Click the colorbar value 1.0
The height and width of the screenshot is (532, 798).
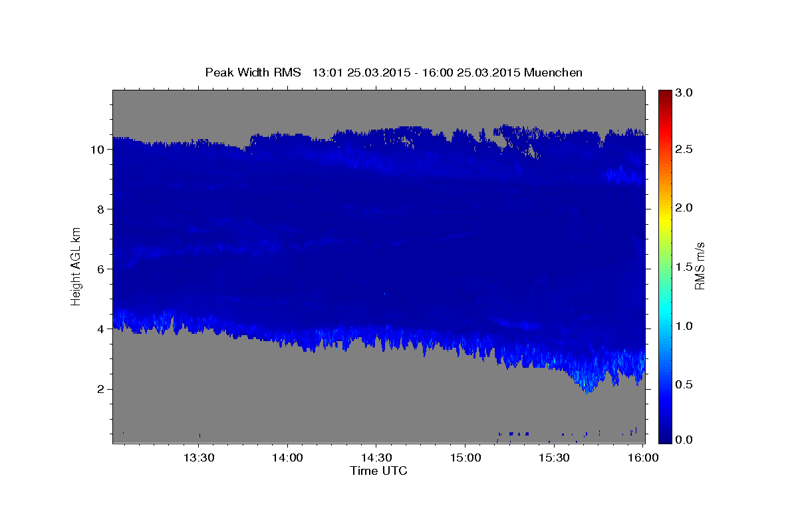tap(684, 326)
